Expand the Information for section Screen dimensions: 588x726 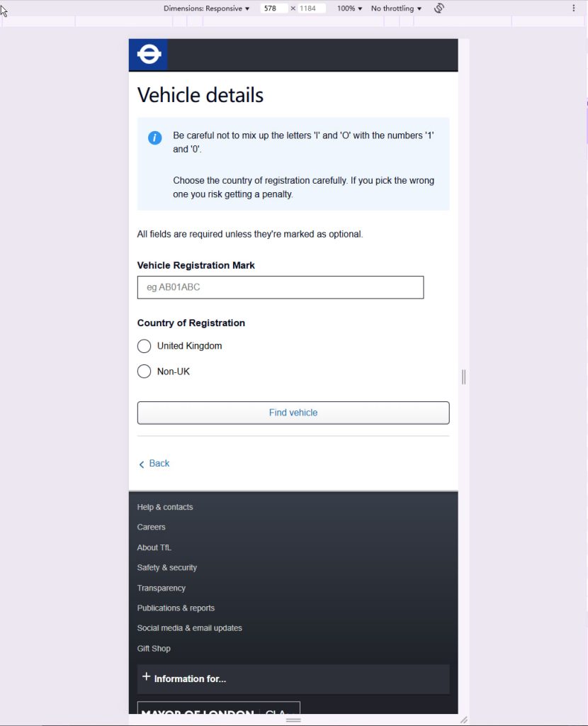click(293, 678)
